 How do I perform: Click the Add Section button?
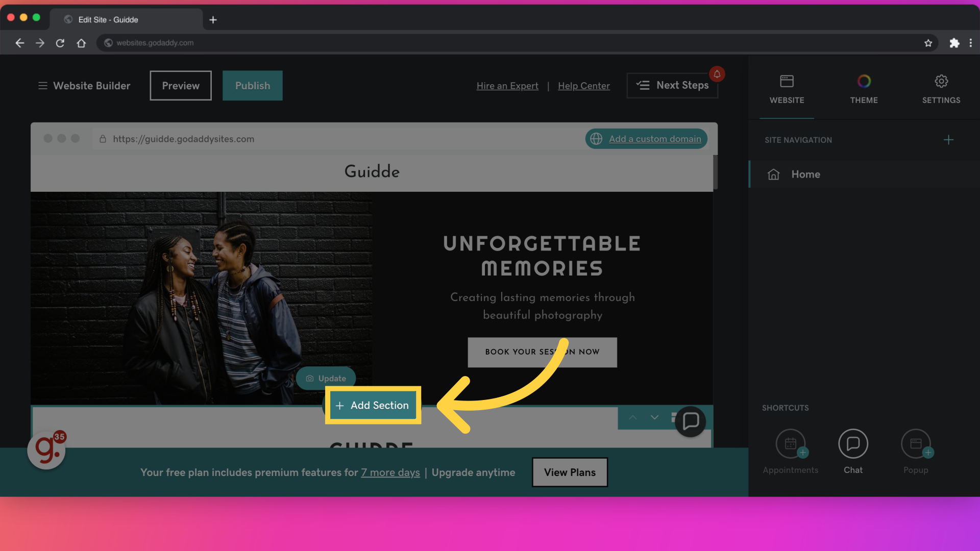click(x=372, y=405)
